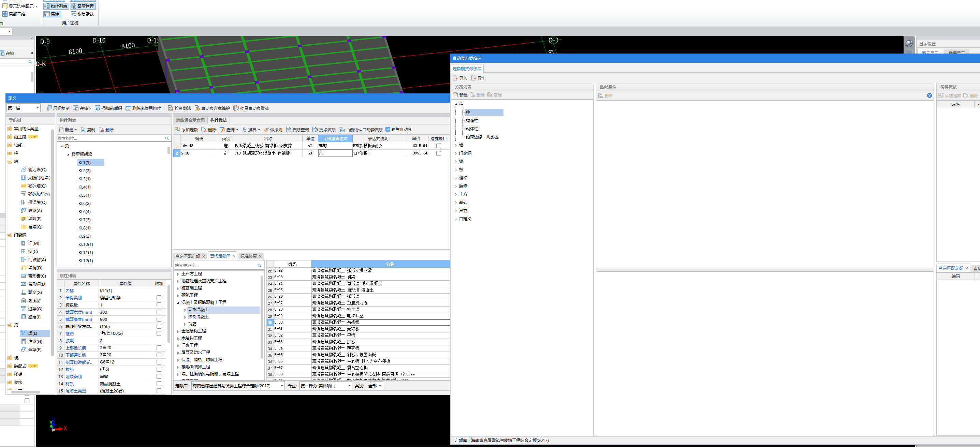The height and width of the screenshot is (447, 980).
Task: Click 图层管理 in the 用户面板 group
Action: coord(82,6)
